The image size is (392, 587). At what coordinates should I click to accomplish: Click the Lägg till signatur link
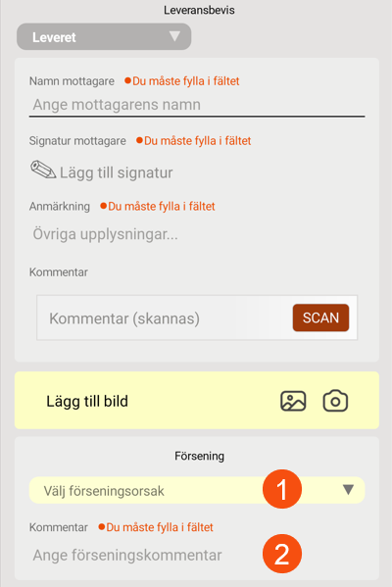tap(116, 172)
